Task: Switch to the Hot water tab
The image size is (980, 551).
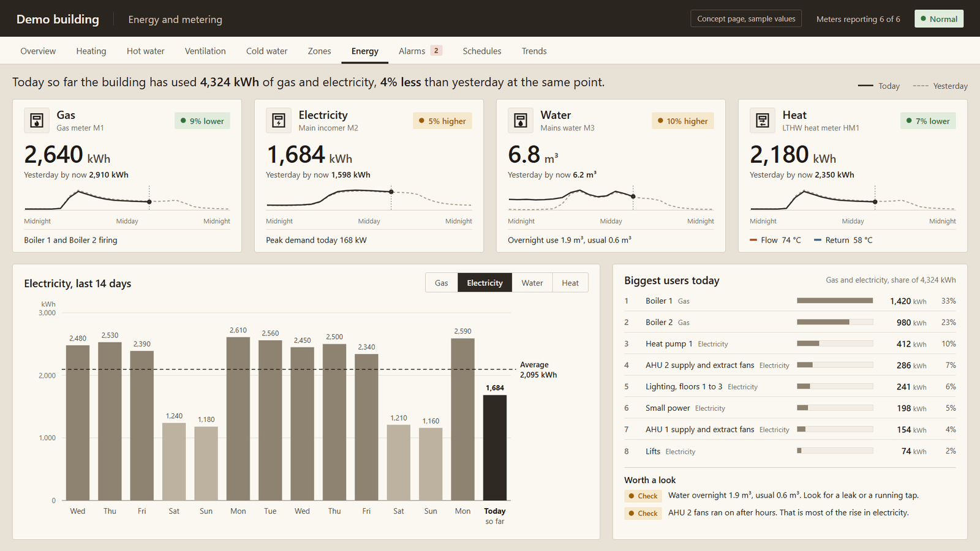Action: pyautogui.click(x=146, y=51)
